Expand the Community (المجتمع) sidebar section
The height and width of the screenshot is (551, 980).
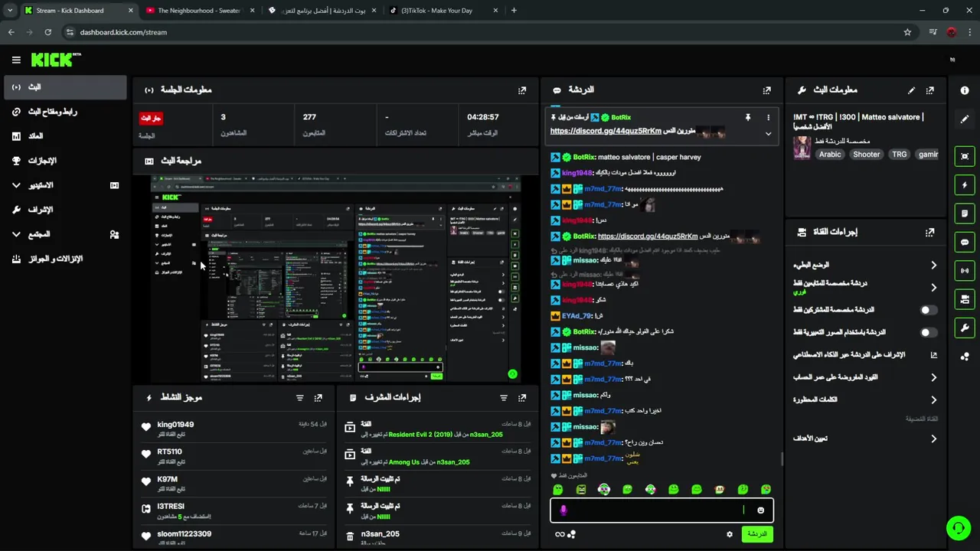16,234
